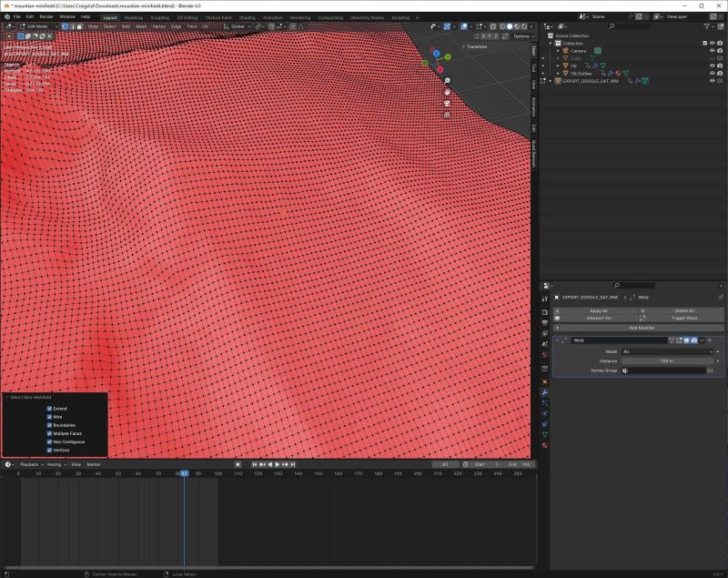Expand the Camera item in the outliner
Image resolution: width=728 pixels, height=578 pixels.
[558, 51]
